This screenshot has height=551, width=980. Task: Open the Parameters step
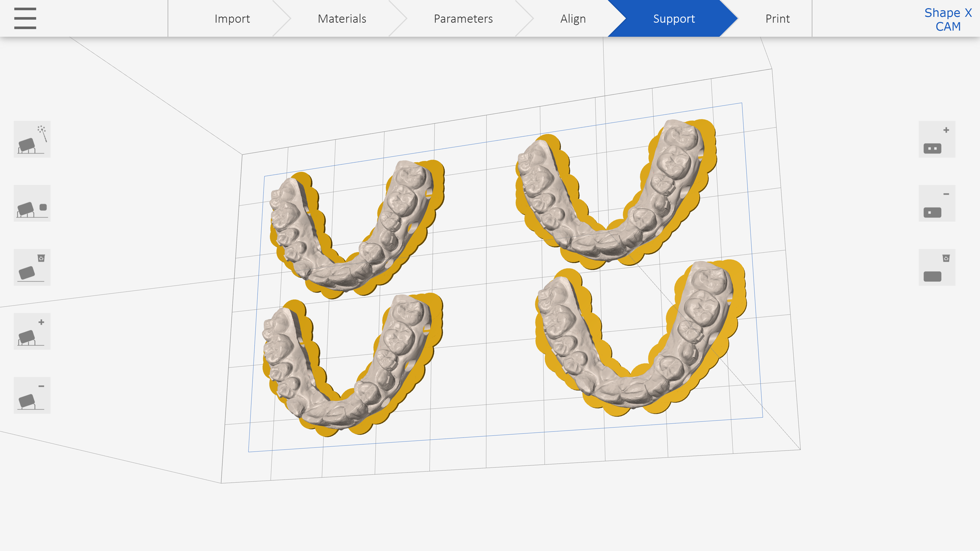463,19
